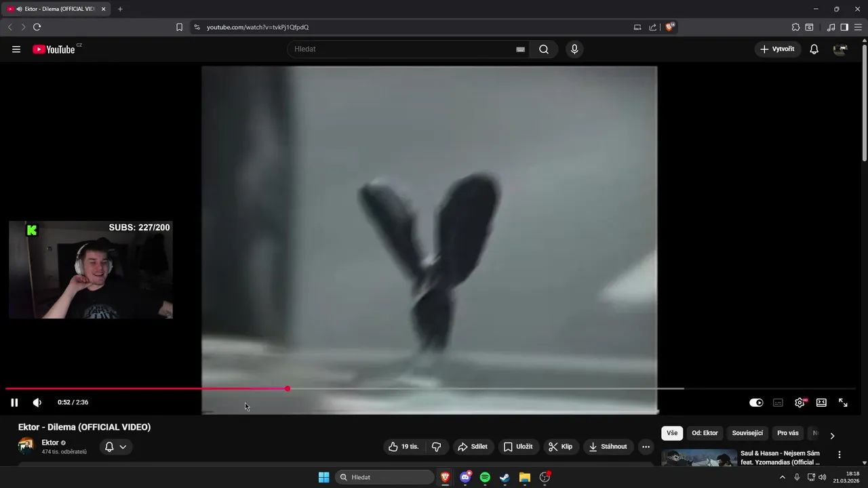868x488 pixels.
Task: Select the Vše filter chip
Action: (x=672, y=433)
